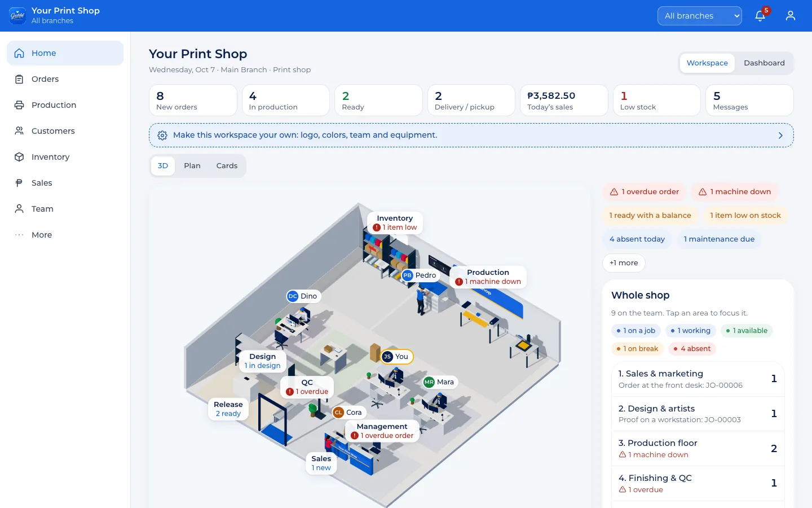Click the Customers people icon

coord(19,131)
